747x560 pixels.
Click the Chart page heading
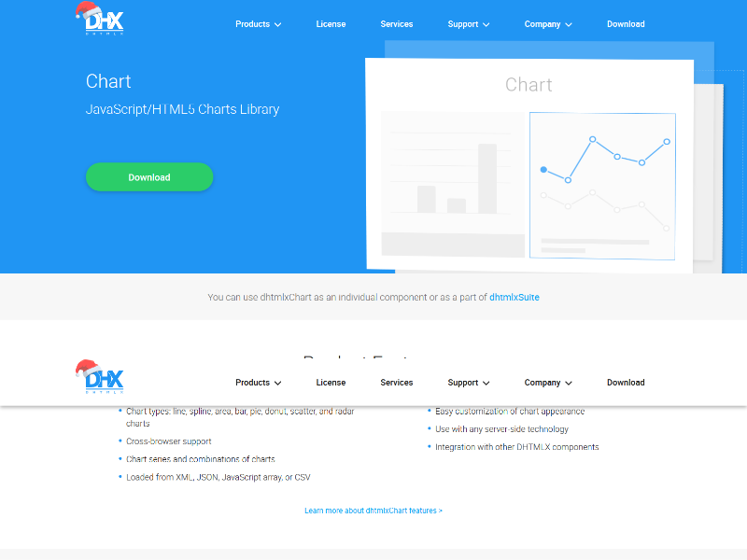[x=108, y=81]
